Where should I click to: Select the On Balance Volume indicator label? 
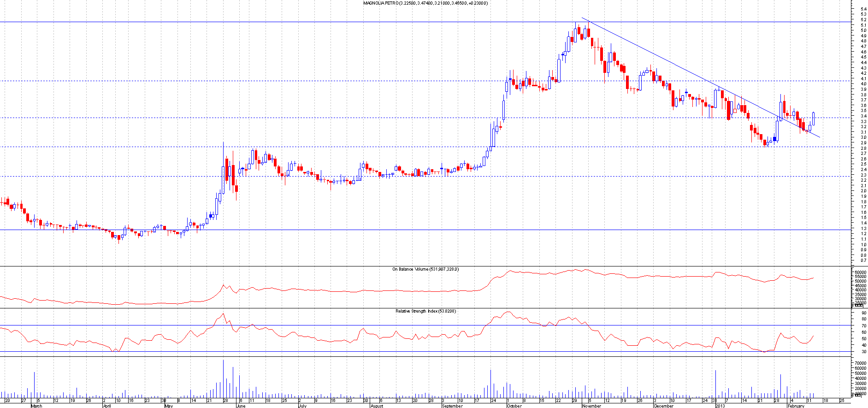pyautogui.click(x=425, y=269)
